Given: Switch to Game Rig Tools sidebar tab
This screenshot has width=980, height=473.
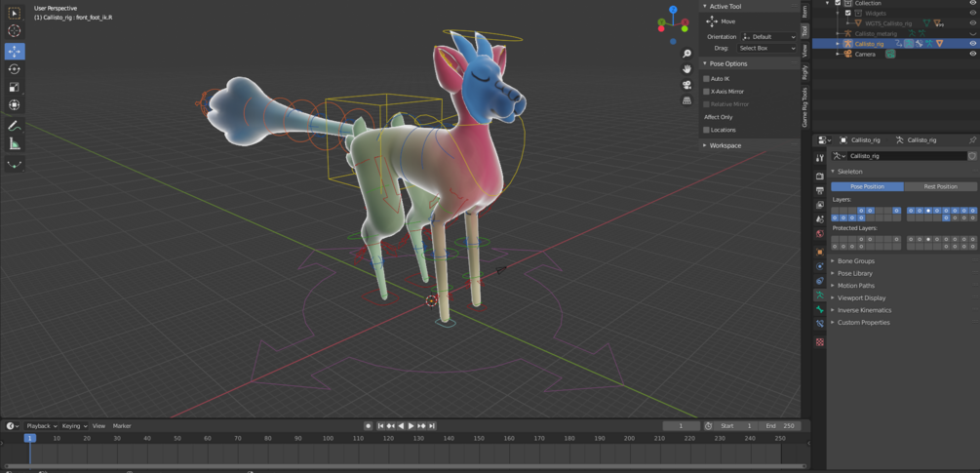Looking at the screenshot, I should pyautogui.click(x=805, y=107).
